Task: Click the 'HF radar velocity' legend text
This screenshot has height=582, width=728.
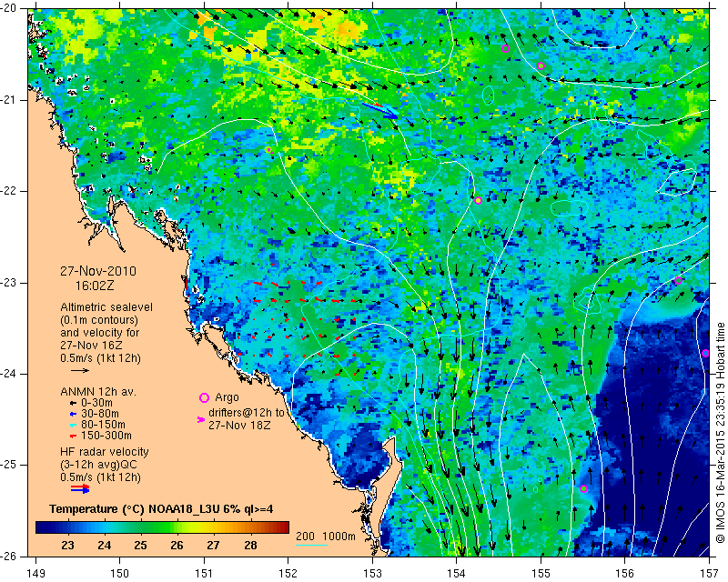Action: click(105, 452)
